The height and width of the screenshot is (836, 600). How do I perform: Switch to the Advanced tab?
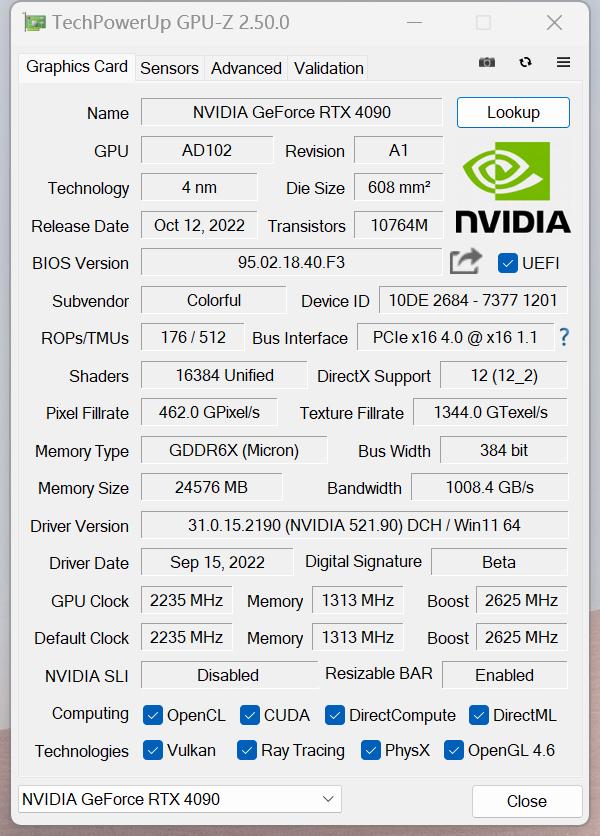coord(246,68)
